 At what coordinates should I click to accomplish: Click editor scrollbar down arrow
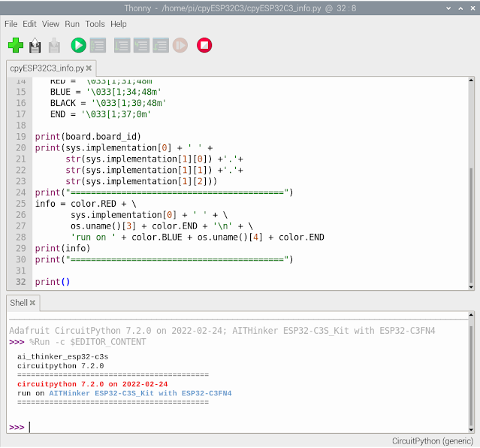tap(471, 287)
